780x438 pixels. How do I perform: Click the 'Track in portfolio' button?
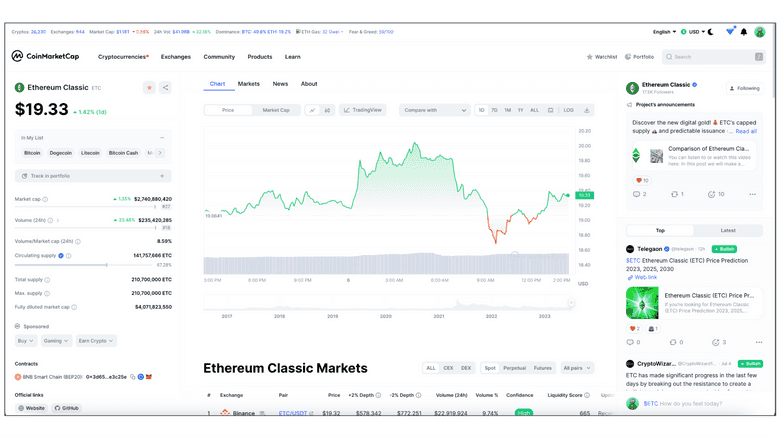tap(92, 176)
